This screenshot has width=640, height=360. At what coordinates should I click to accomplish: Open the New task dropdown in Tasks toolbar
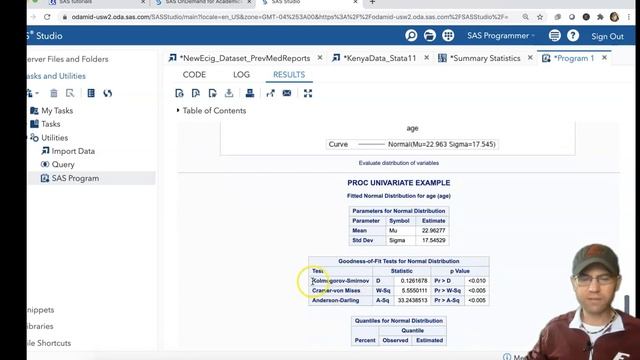pos(33,93)
